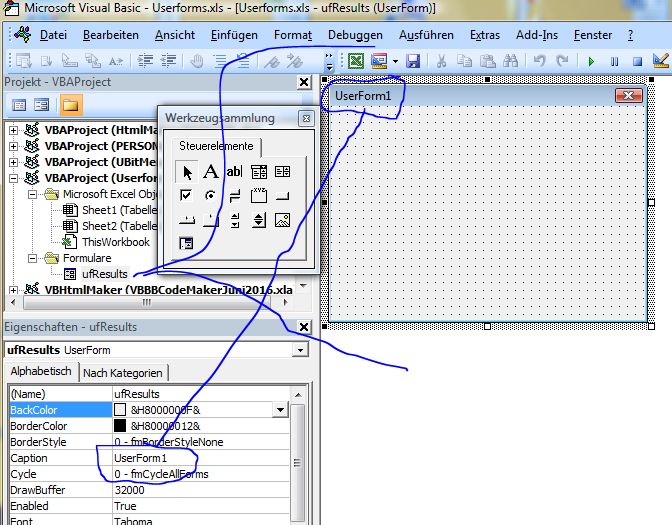672x525 pixels.
Task: Collapse the Formulare folder
Action: [32, 258]
